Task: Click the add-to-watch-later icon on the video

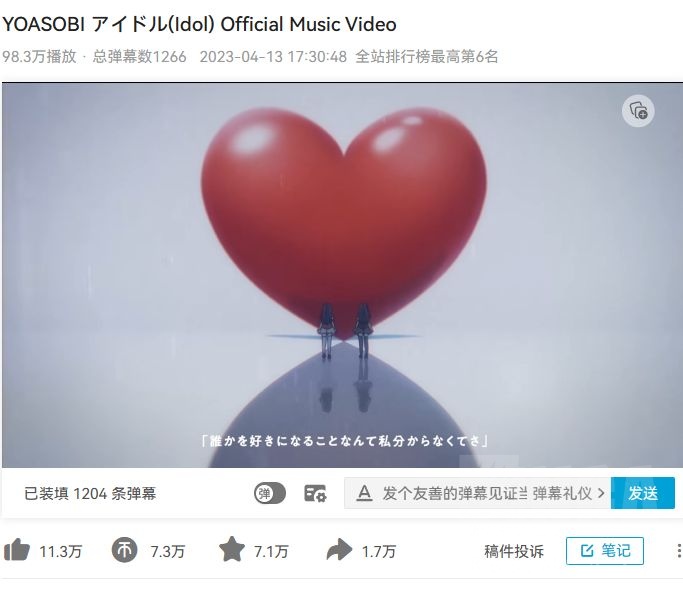Action: [638, 111]
